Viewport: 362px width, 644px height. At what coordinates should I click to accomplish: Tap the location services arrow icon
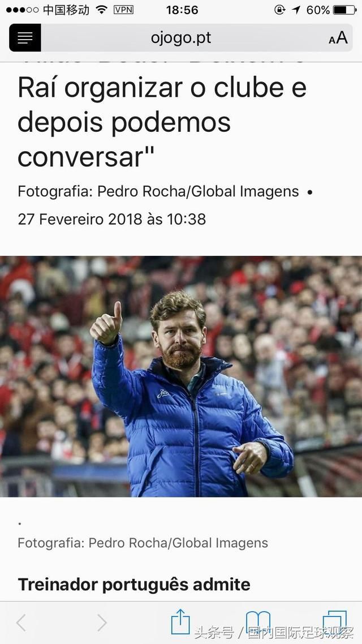click(x=296, y=10)
